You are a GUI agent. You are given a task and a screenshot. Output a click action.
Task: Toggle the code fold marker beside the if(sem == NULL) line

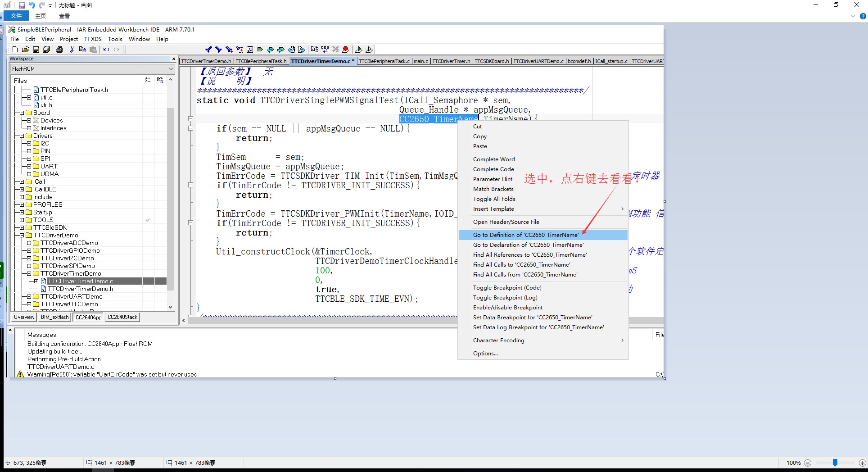point(190,128)
